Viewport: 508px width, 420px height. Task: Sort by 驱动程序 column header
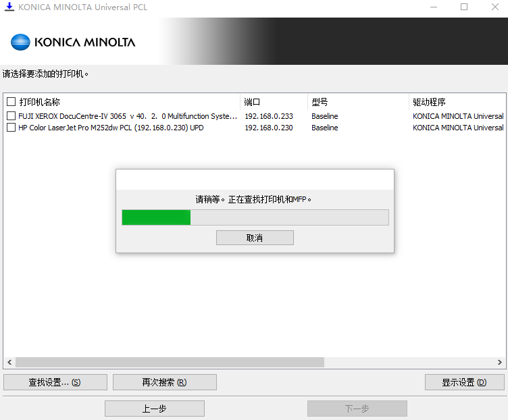[429, 102]
